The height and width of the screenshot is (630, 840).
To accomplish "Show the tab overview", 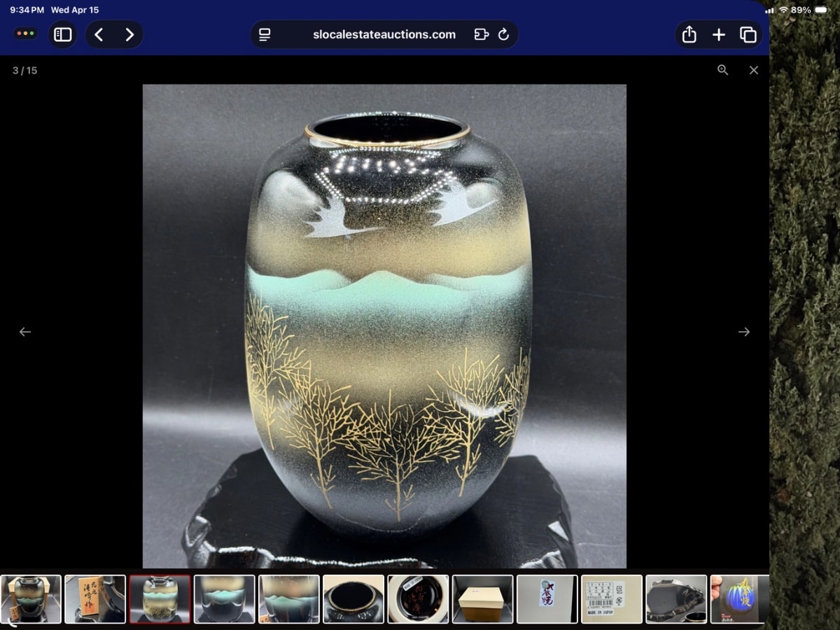I will (748, 34).
